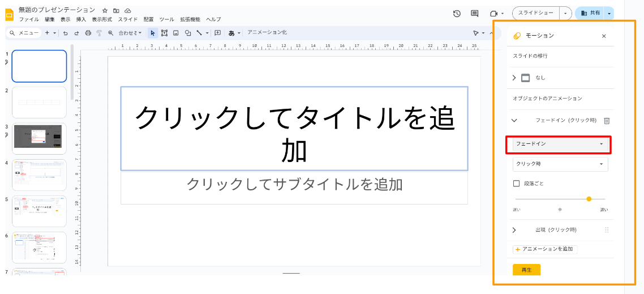Add a comment with toolbar icon

218,33
